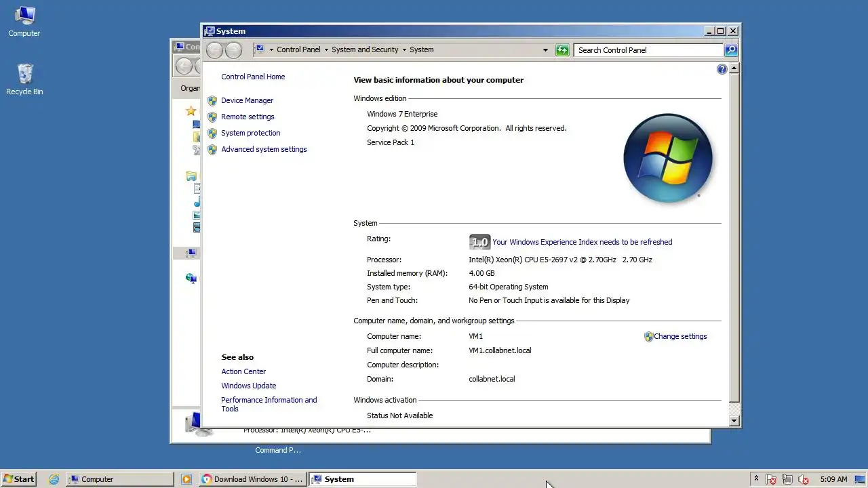Focus the Search Control Panel field
Screen dimensions: 868x488
[648, 50]
